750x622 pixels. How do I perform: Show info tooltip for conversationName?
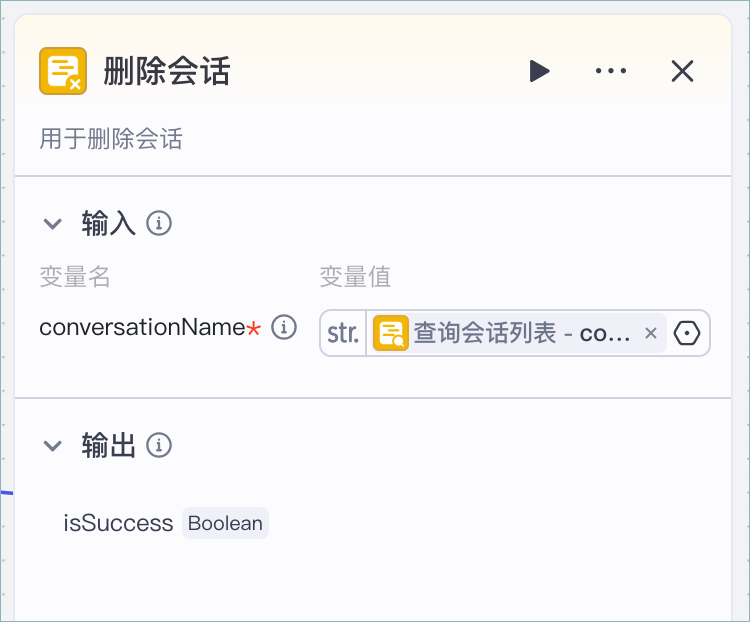[x=284, y=328]
